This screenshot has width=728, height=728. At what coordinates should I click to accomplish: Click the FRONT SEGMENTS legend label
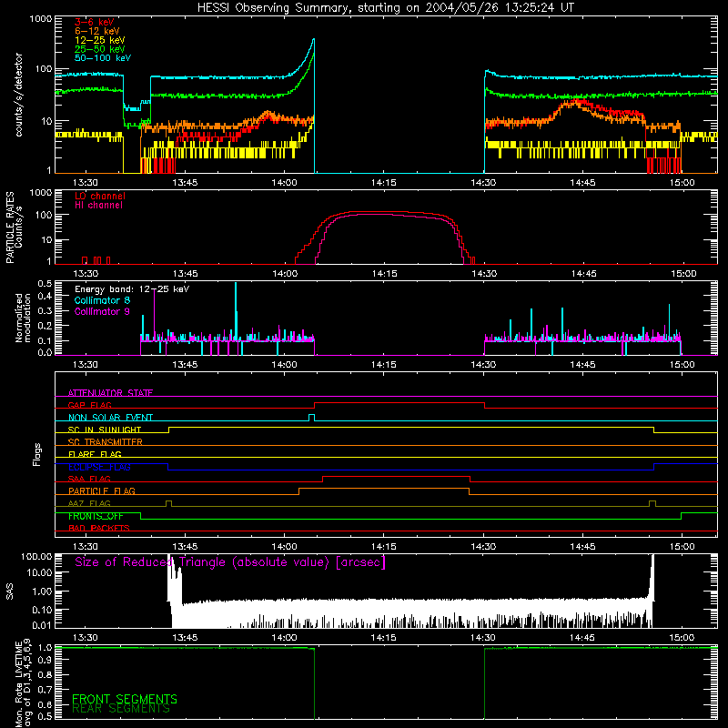point(125,699)
